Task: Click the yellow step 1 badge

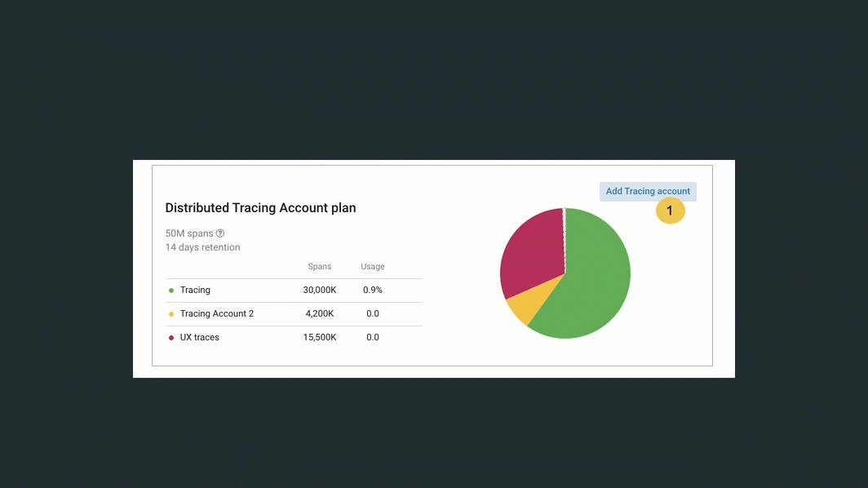Action: (x=671, y=210)
